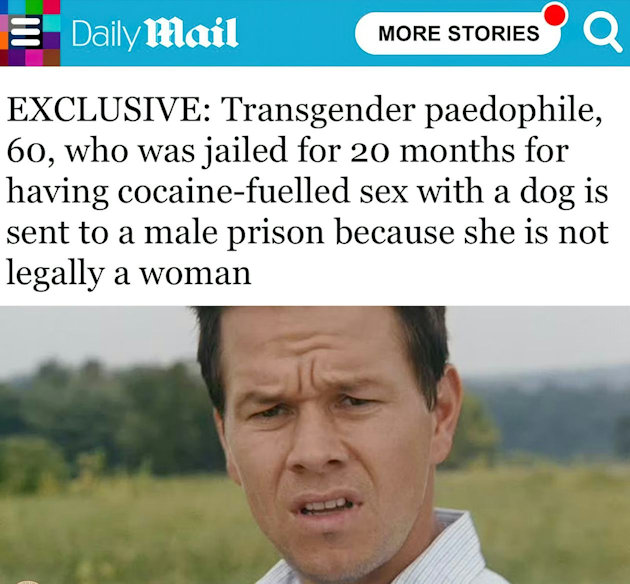The height and width of the screenshot is (584, 630).
Task: Click 'legally a woman' in the headline
Action: (x=129, y=274)
